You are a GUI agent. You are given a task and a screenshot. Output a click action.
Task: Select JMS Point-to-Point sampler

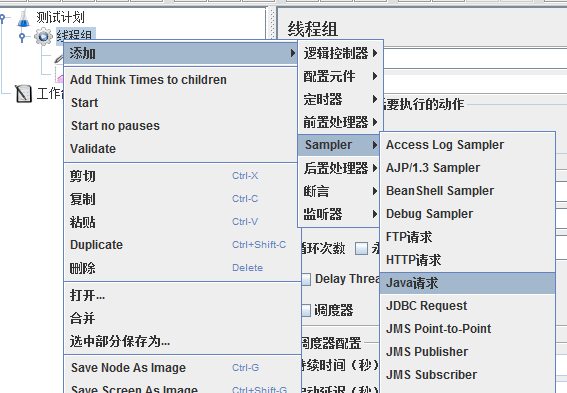coord(467,329)
